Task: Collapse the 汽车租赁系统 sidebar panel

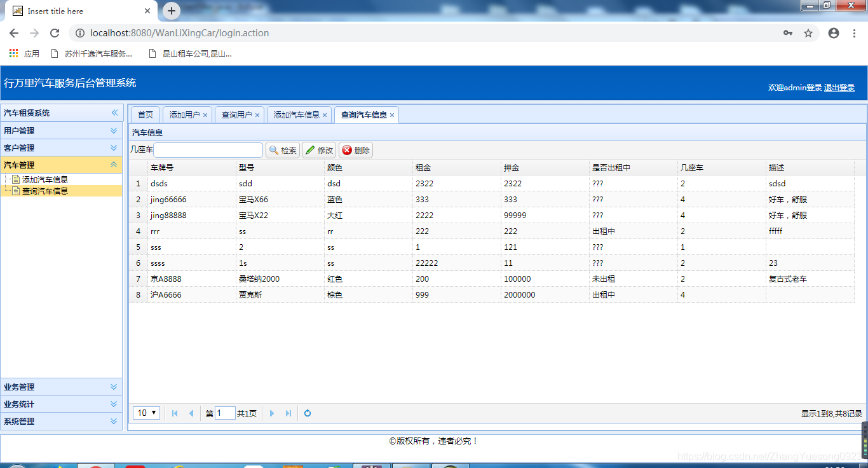Action: tap(115, 113)
